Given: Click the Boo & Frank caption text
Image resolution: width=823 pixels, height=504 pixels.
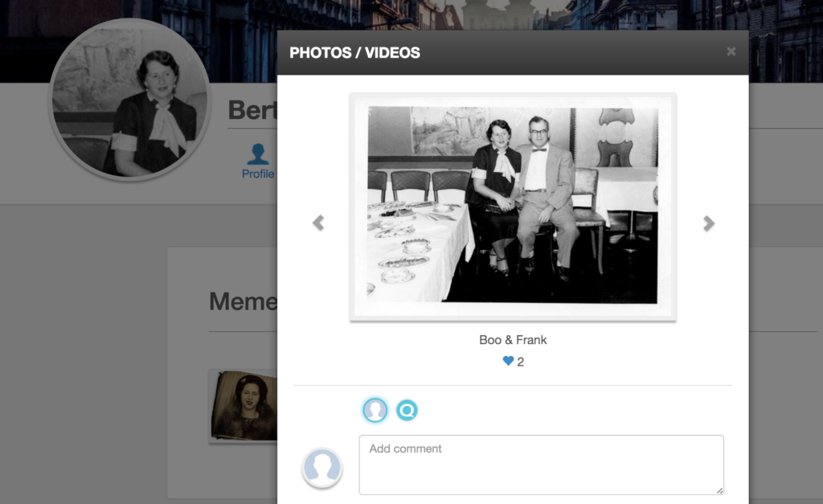Looking at the screenshot, I should [513, 340].
